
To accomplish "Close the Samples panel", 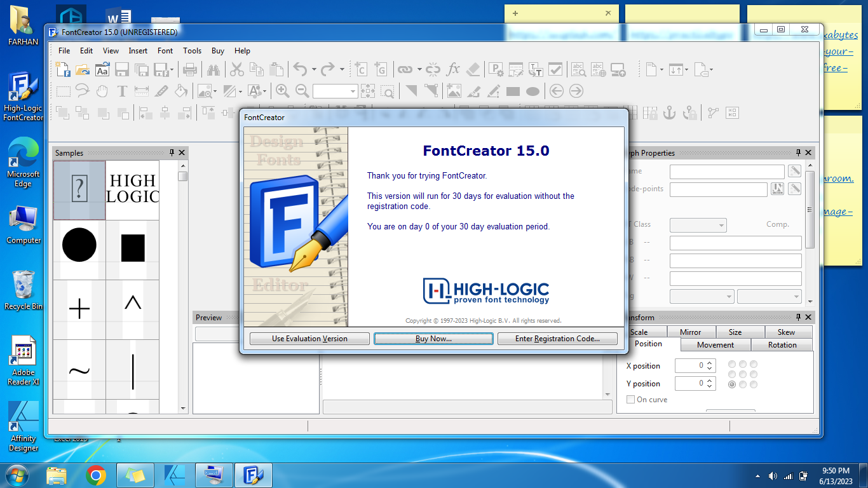I will point(182,152).
